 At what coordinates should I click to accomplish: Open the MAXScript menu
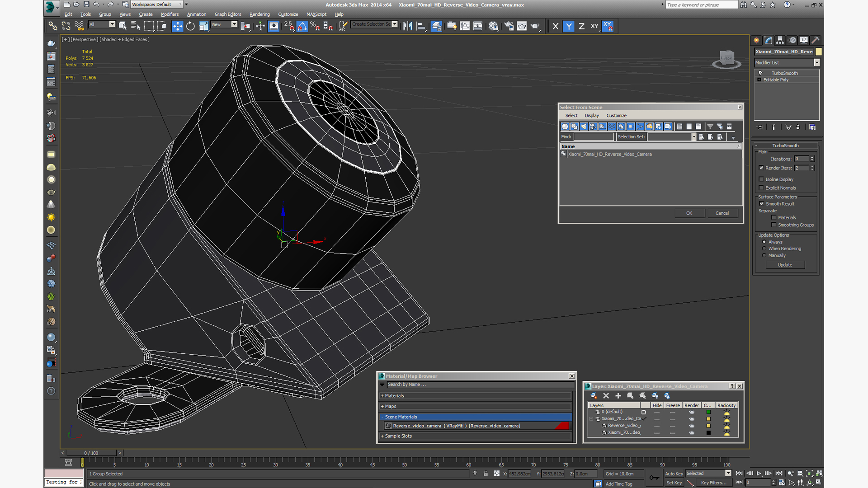(316, 14)
